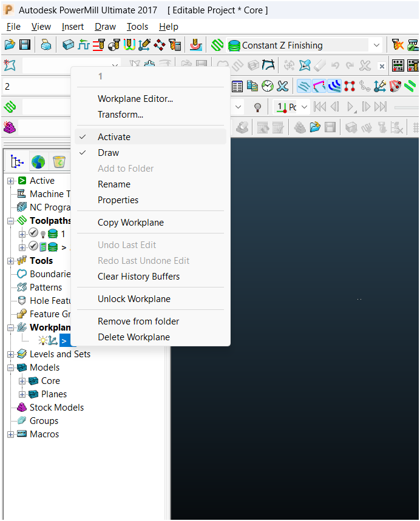Toggle pink links display button
The width and height of the screenshot is (420, 521).
coord(319,86)
